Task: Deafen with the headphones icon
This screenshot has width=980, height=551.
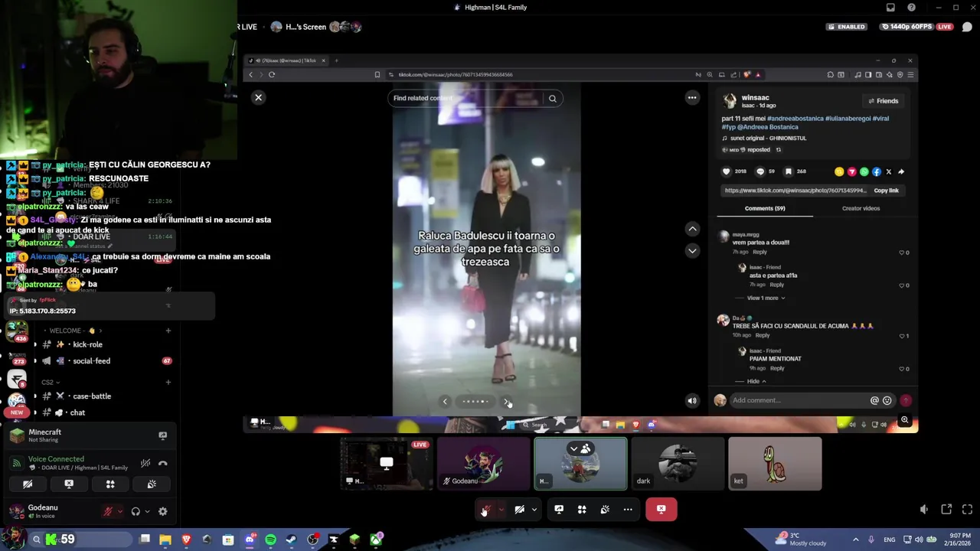Action: tap(136, 511)
